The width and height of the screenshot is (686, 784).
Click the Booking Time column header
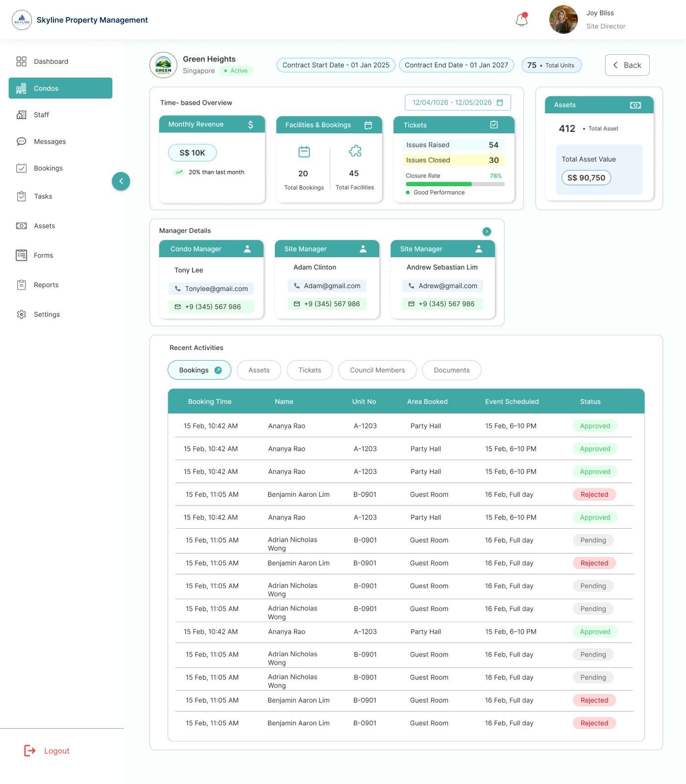(210, 401)
